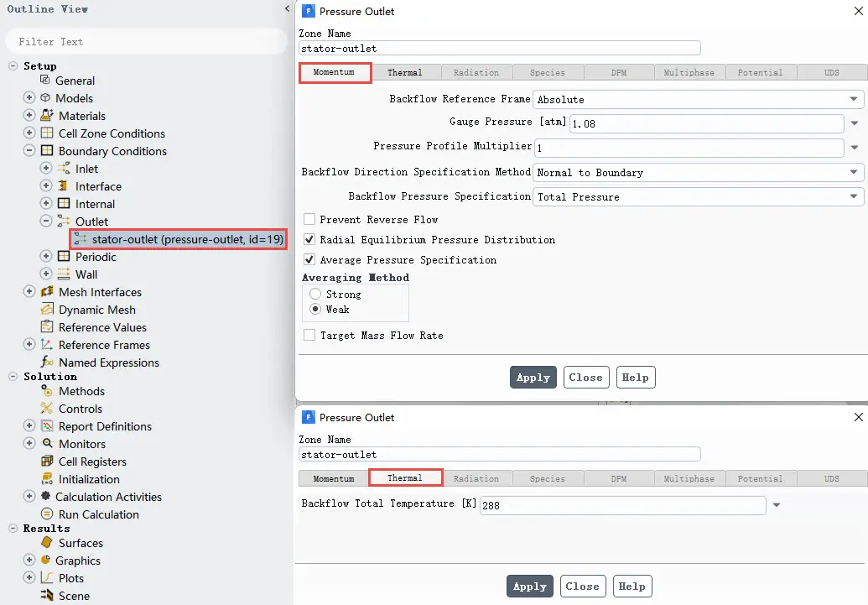The image size is (868, 605).
Task: Click the Run Calculation icon
Action: tap(48, 514)
